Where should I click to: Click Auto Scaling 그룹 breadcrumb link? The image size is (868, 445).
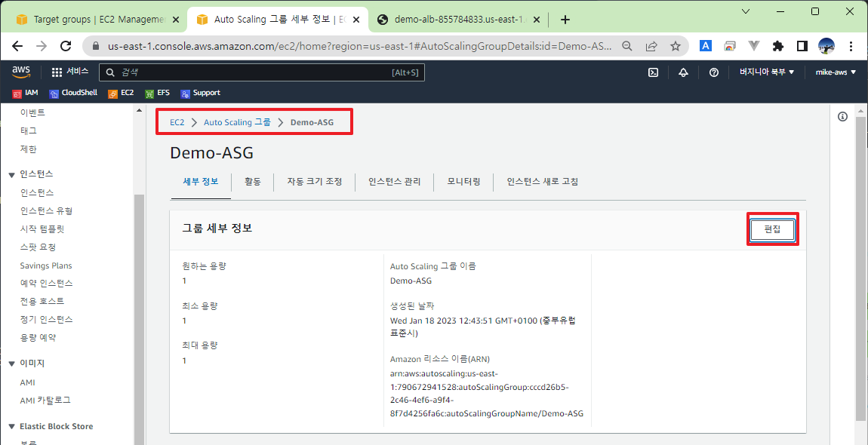click(x=238, y=122)
